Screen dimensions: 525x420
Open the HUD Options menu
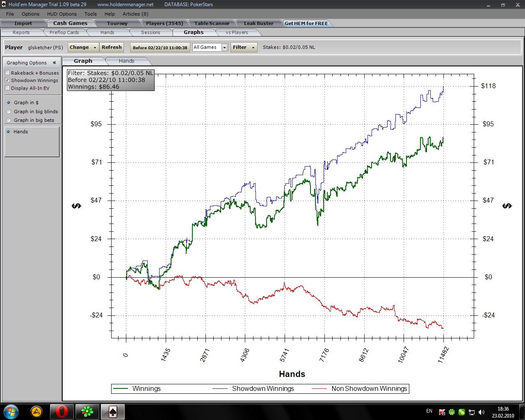coord(62,14)
